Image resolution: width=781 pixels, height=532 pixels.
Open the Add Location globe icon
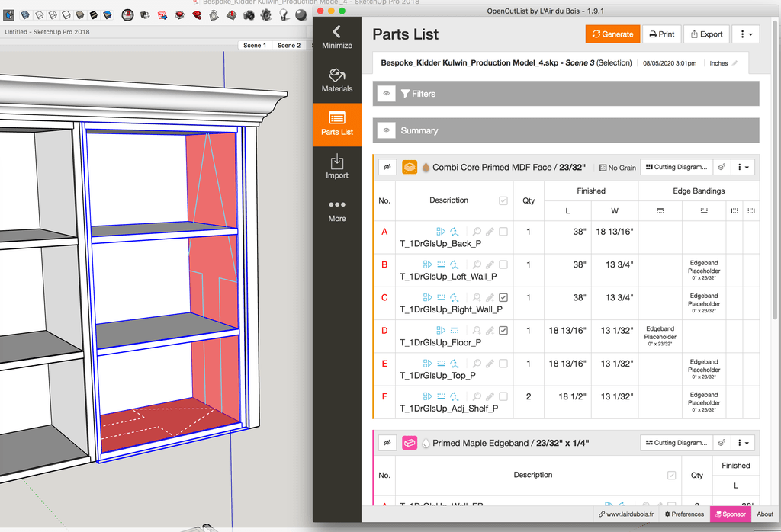[x=127, y=15]
